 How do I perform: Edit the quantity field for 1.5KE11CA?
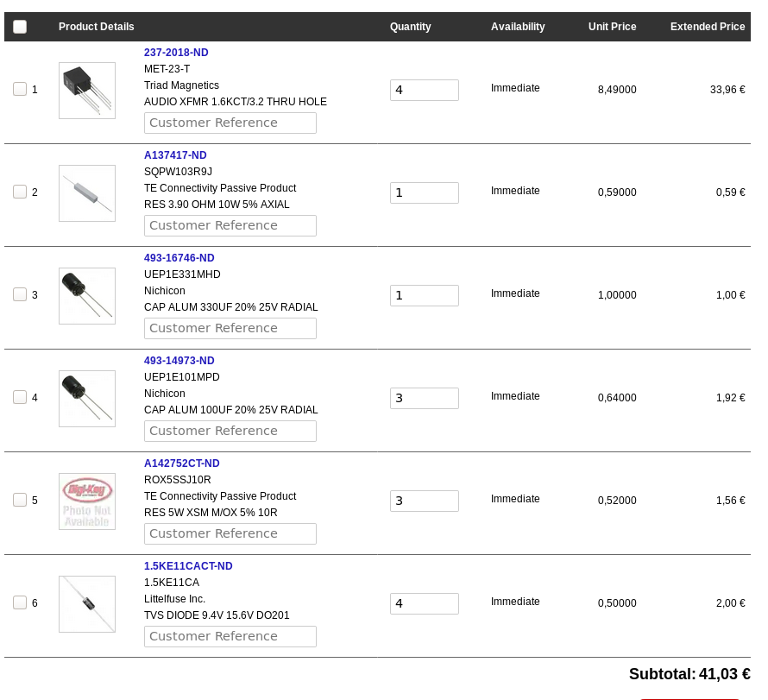point(425,603)
